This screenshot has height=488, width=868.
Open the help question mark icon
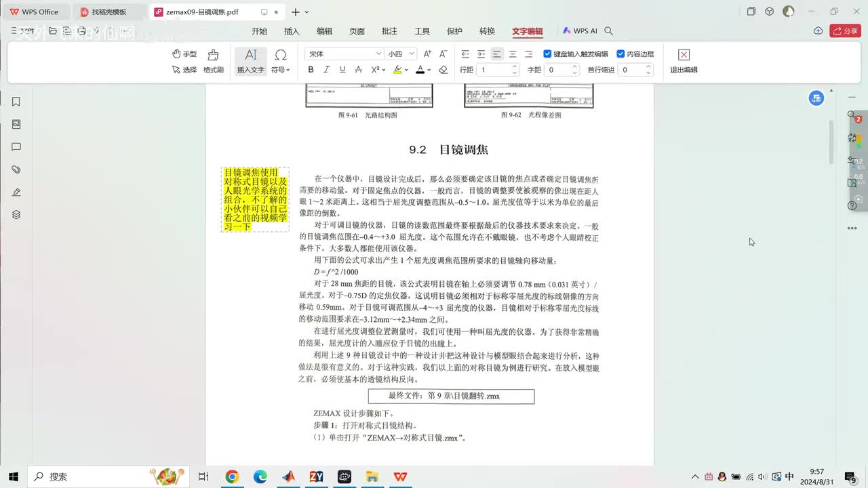tap(852, 205)
